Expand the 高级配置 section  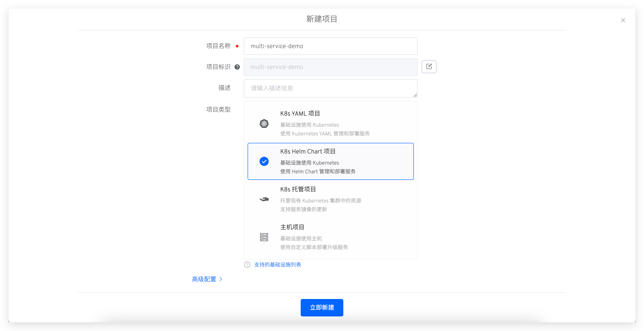204,279
